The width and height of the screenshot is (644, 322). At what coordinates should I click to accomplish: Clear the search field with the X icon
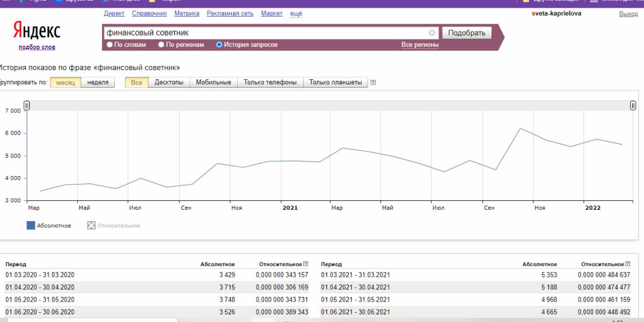(x=432, y=33)
